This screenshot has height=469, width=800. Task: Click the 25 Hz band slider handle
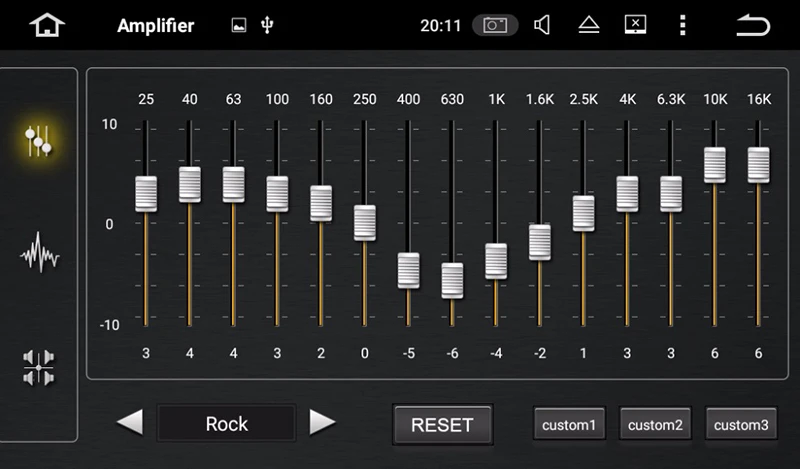146,194
